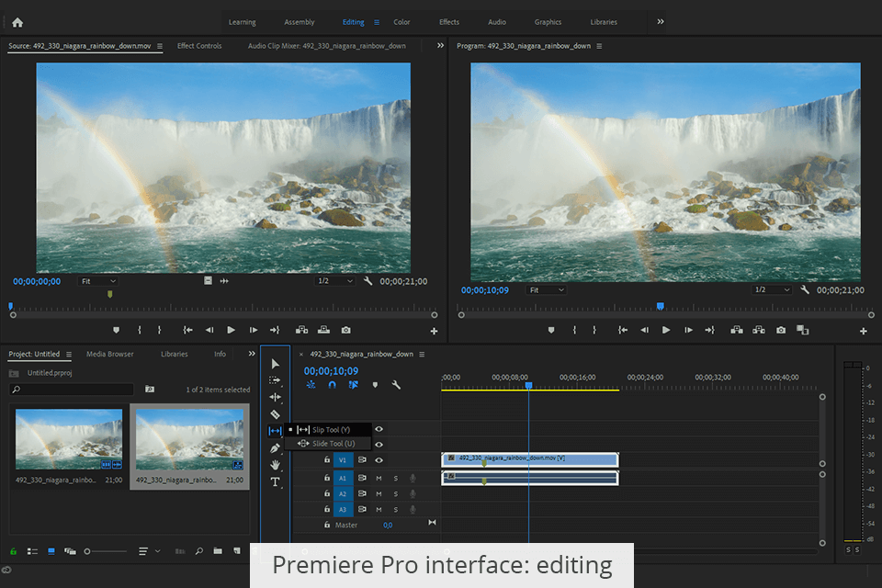Choose Slip Tool (Y) from flyout
Image resolution: width=882 pixels, height=588 pixels.
pos(329,430)
